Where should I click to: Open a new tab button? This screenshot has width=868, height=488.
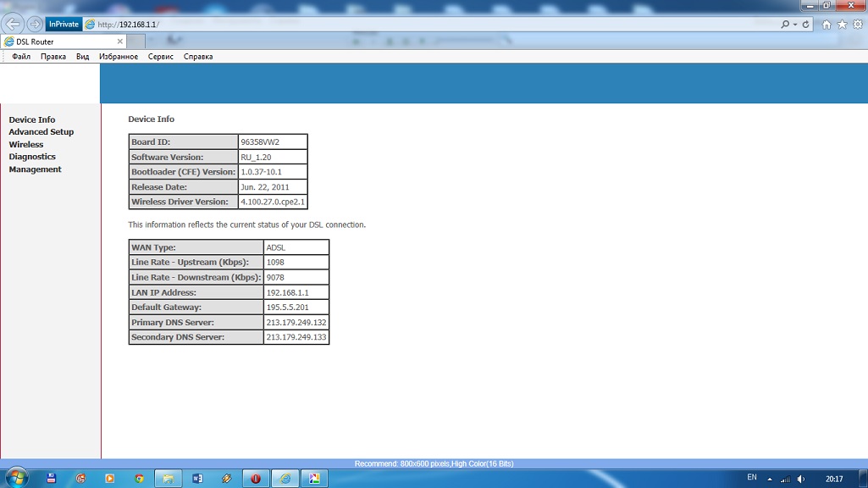point(136,42)
